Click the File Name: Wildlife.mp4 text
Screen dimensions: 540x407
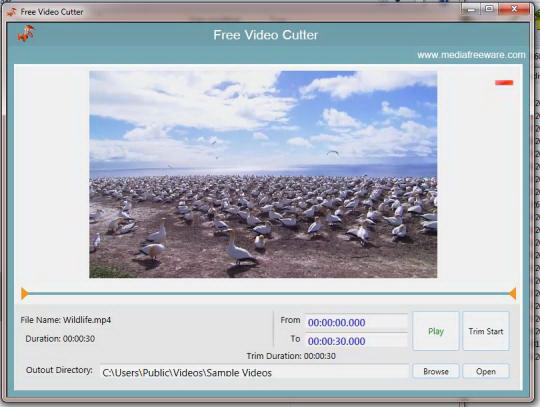point(65,320)
